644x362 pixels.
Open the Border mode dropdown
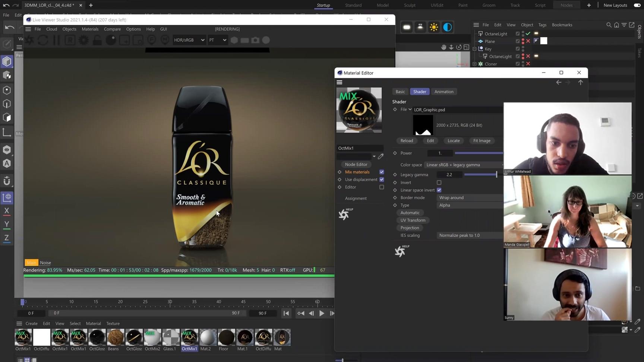[x=470, y=198]
